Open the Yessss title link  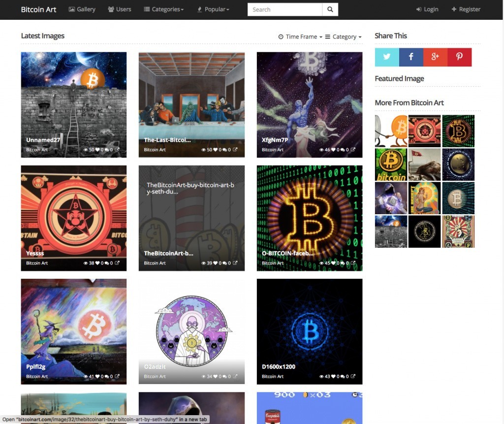pyautogui.click(x=35, y=253)
